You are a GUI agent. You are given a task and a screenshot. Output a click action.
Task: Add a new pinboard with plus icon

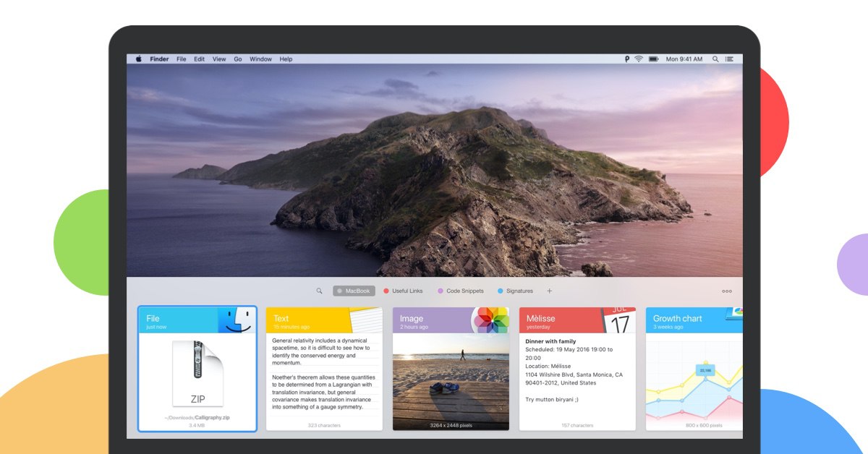coord(550,291)
